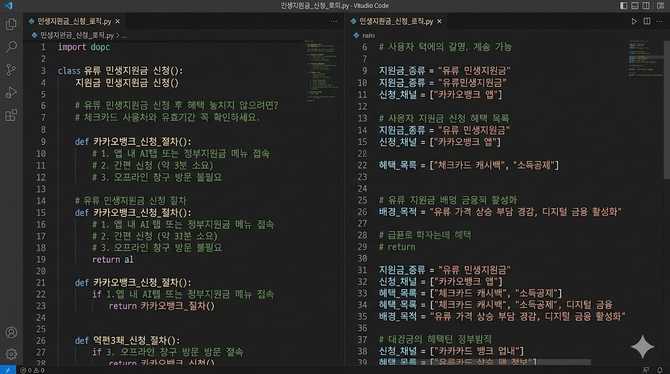
Task: Click the '# 3. 오프라인 창구 방문 불필요' comment on line 12
Action: [157, 177]
